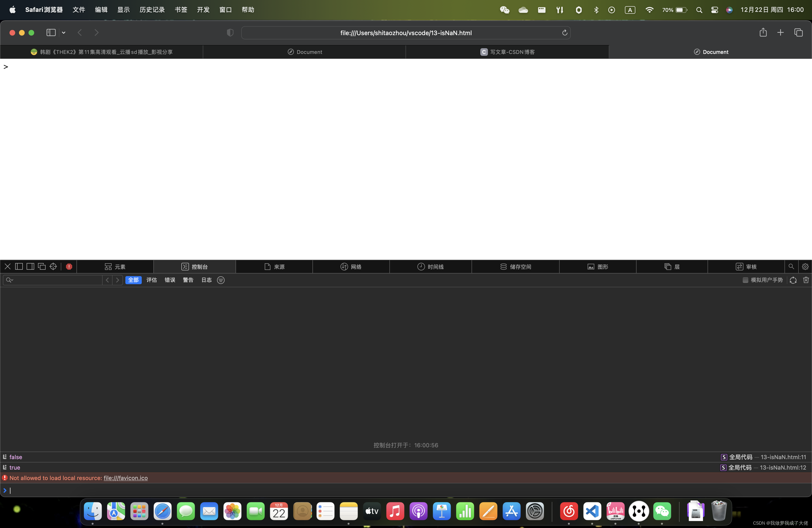The image size is (812, 528).
Task: Open the file:///favicon.ico link
Action: 126,477
